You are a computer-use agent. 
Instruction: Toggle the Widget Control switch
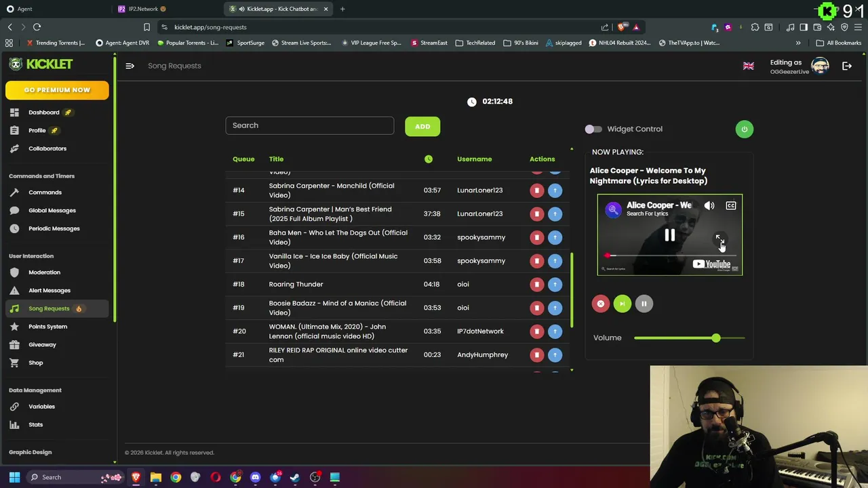pos(593,129)
